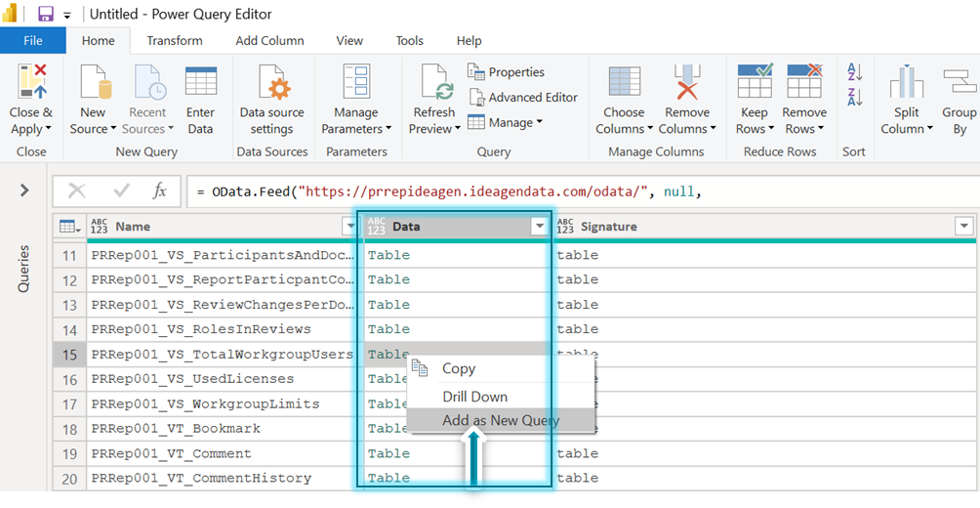The height and width of the screenshot is (508, 980).
Task: Click the Manage Parameters icon
Action: 356,82
